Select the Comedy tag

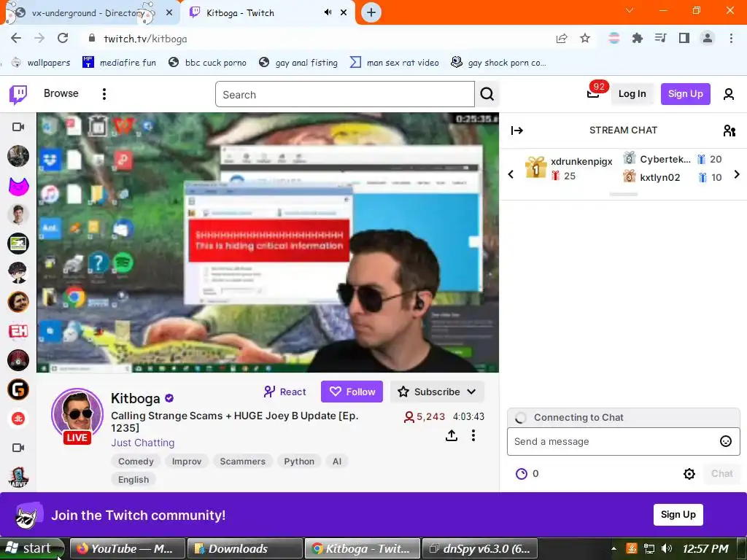point(136,462)
